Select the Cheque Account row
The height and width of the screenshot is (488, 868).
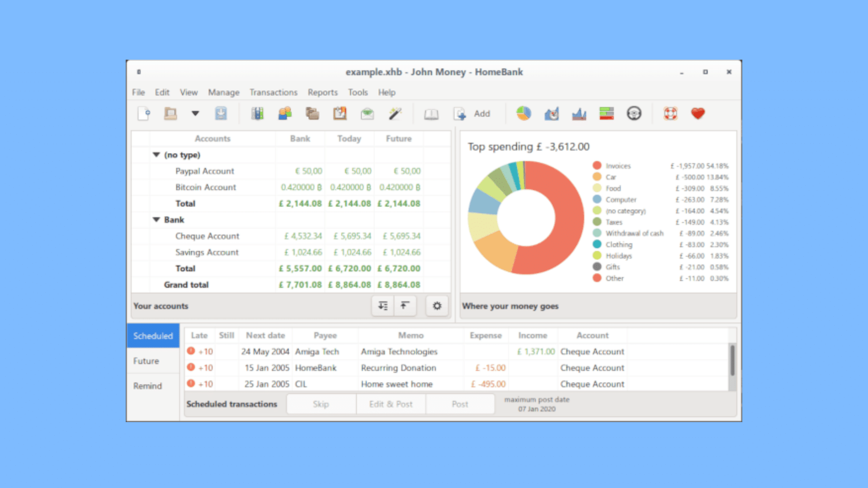(291, 236)
